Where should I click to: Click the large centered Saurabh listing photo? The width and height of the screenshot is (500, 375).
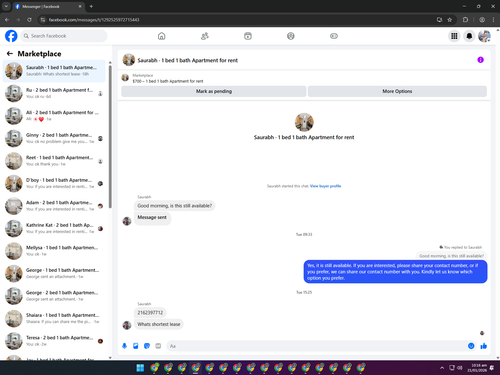click(304, 122)
